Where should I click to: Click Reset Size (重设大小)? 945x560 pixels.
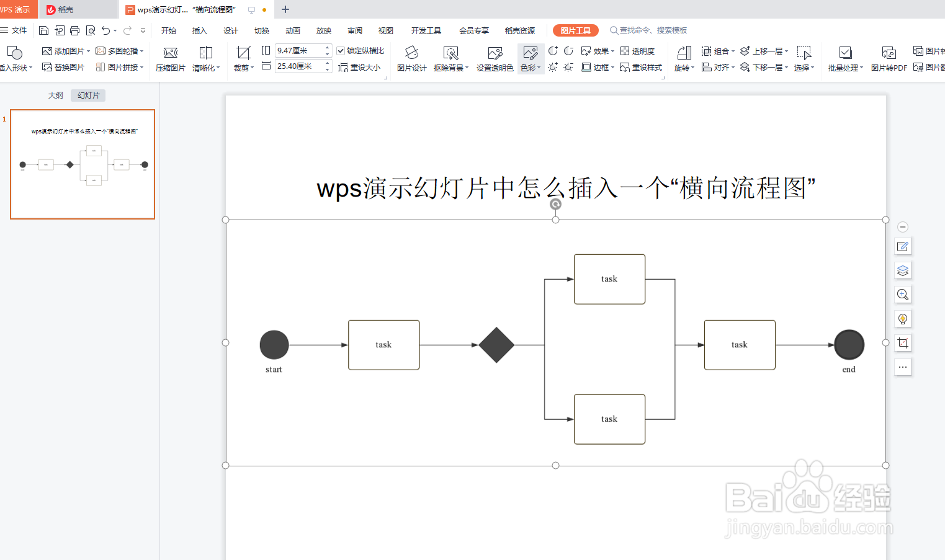[x=359, y=67]
